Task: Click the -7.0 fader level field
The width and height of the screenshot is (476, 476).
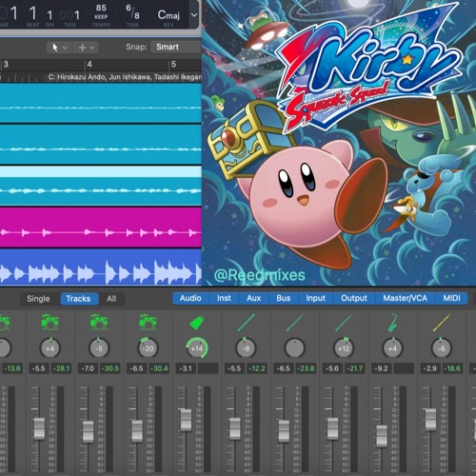Action: 88,368
